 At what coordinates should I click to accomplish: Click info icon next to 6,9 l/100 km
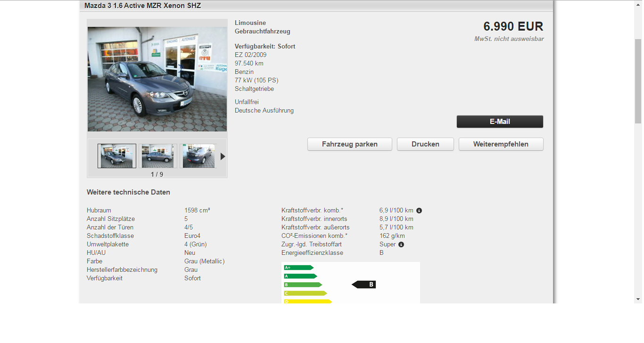(419, 211)
